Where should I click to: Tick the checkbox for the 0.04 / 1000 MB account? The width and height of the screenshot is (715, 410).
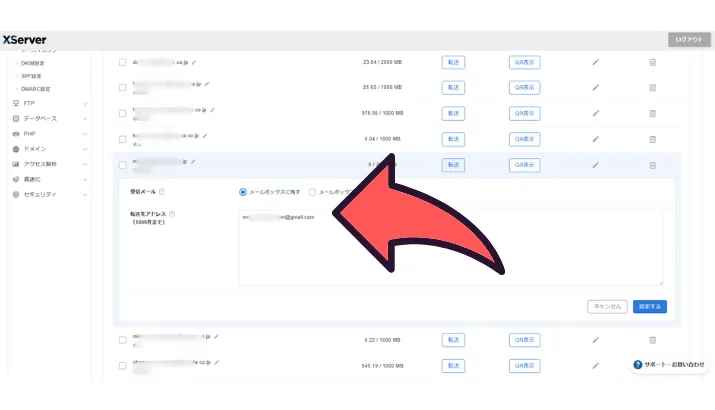(122, 139)
